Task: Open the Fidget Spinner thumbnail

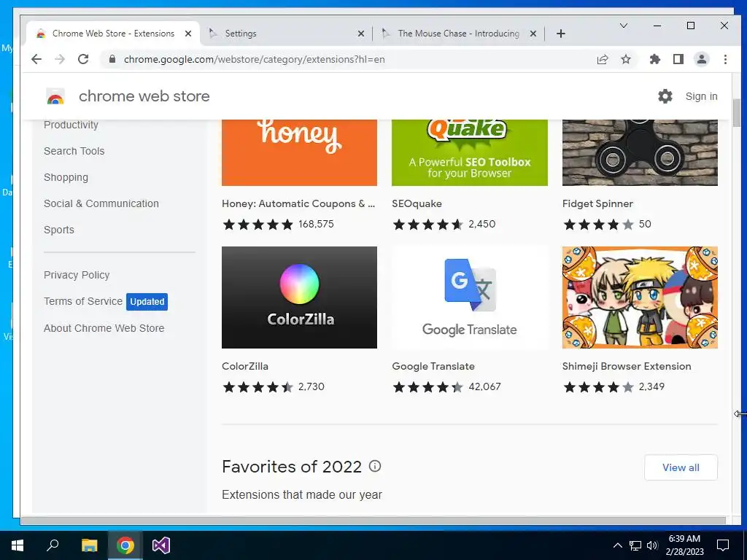Action: point(640,152)
